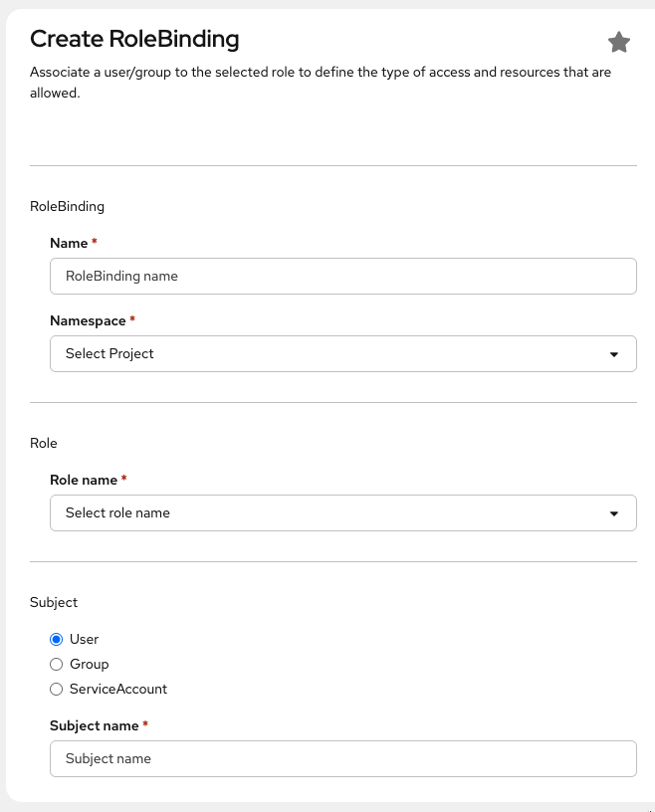Click inside the RoleBinding name field
Image resolution: width=655 pixels, height=812 pixels.
[x=343, y=276]
